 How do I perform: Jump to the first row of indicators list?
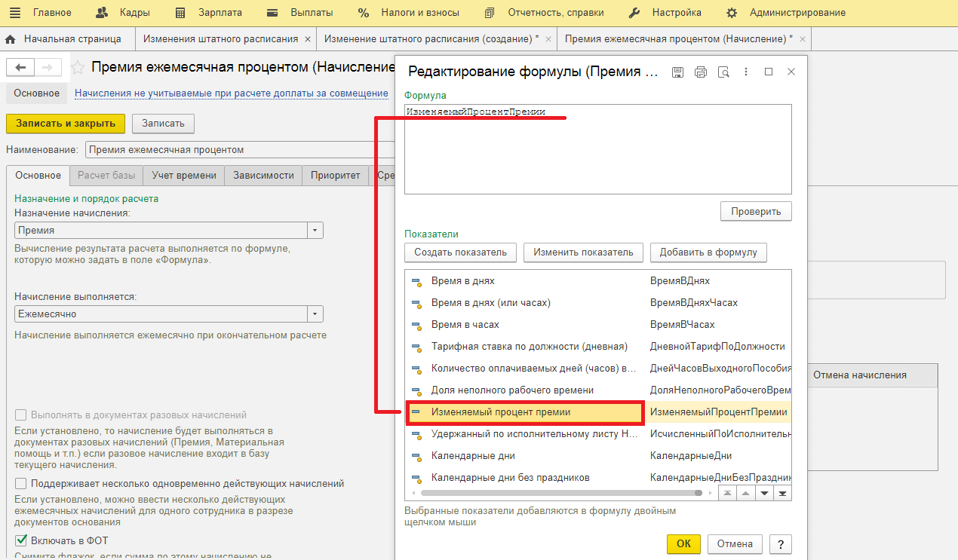[x=726, y=494]
